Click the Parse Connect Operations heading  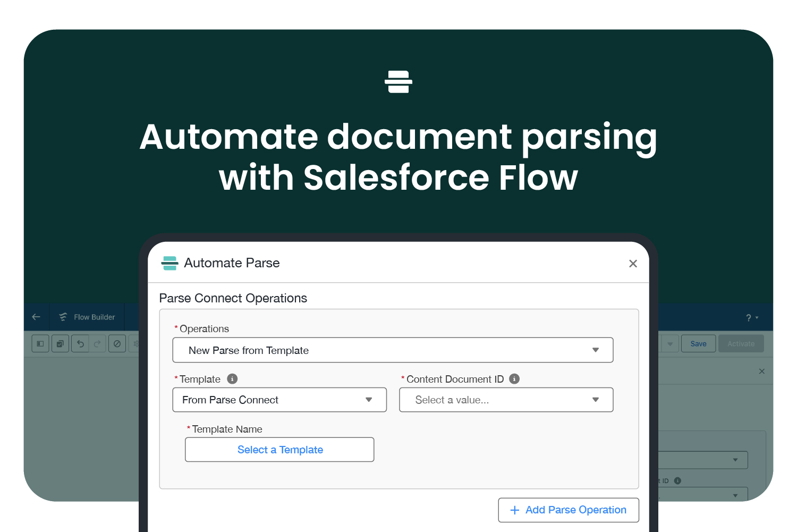(233, 298)
